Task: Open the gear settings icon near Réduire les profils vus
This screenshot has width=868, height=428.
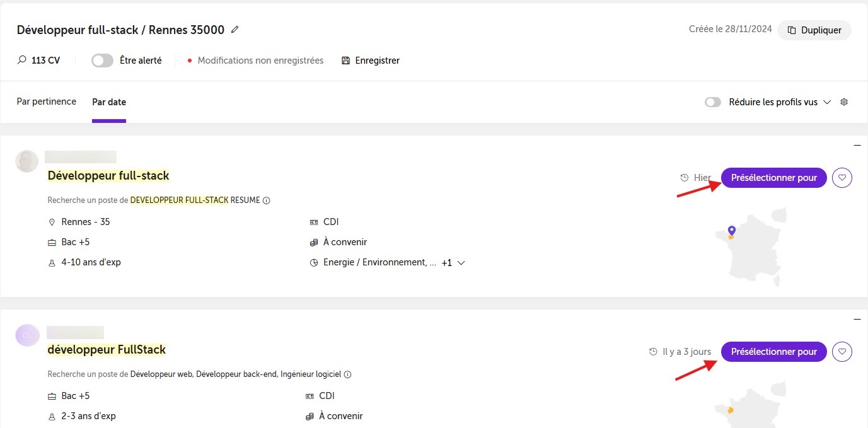Action: tap(845, 102)
